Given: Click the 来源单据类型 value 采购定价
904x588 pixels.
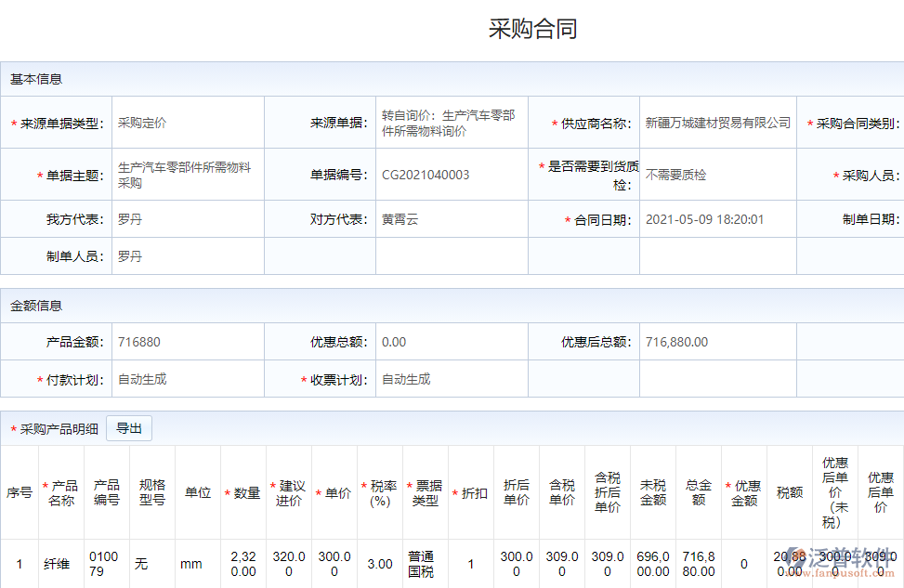Looking at the screenshot, I should (142, 123).
